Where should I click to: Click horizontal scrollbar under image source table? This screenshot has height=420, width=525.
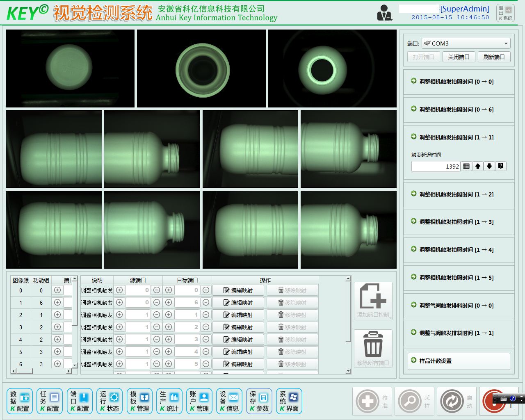(x=41, y=371)
